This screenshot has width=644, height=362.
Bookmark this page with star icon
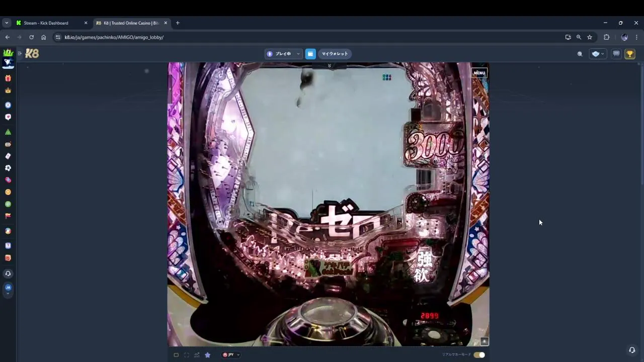(x=590, y=37)
